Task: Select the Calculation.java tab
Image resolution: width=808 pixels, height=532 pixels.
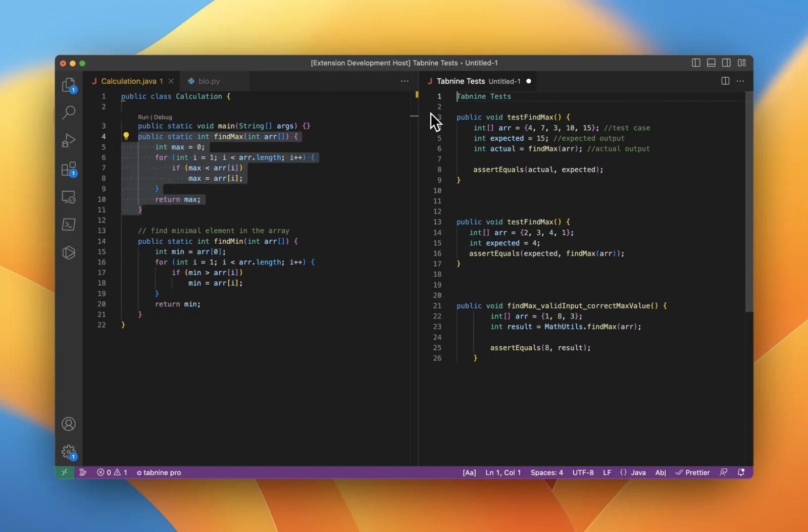Action: tap(129, 81)
